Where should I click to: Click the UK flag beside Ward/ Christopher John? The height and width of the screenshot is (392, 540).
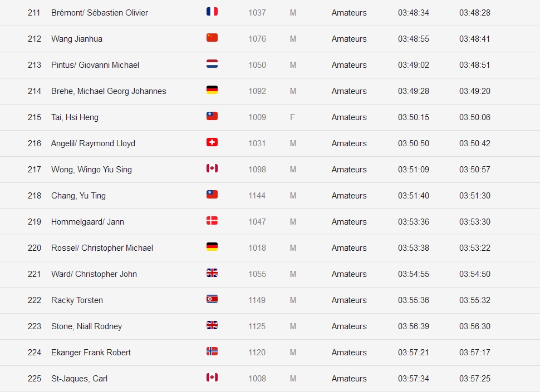[212, 273]
